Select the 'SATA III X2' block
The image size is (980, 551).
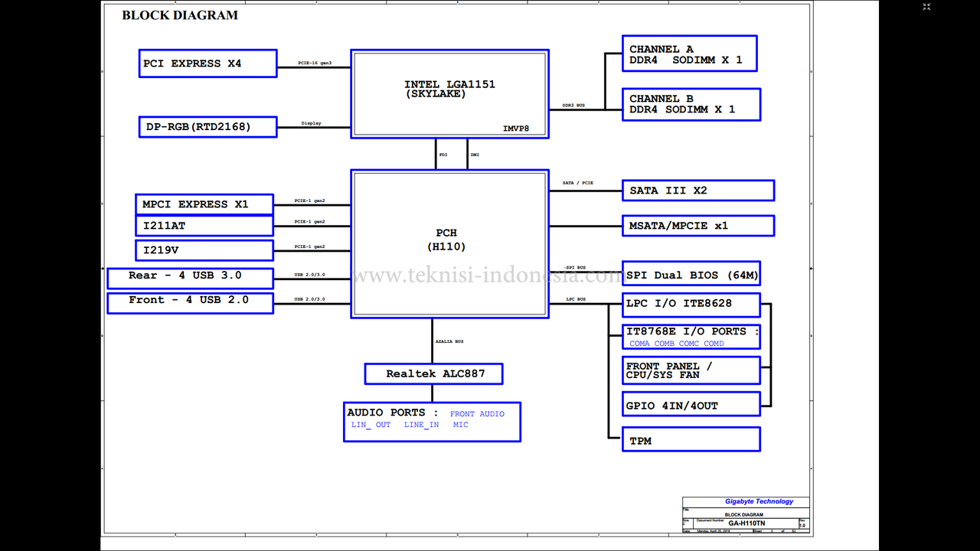[697, 191]
